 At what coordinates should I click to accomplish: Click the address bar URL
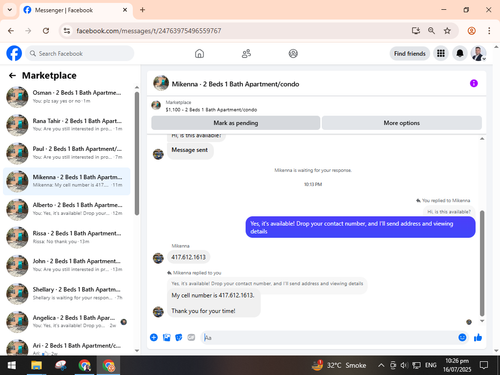coord(149,31)
